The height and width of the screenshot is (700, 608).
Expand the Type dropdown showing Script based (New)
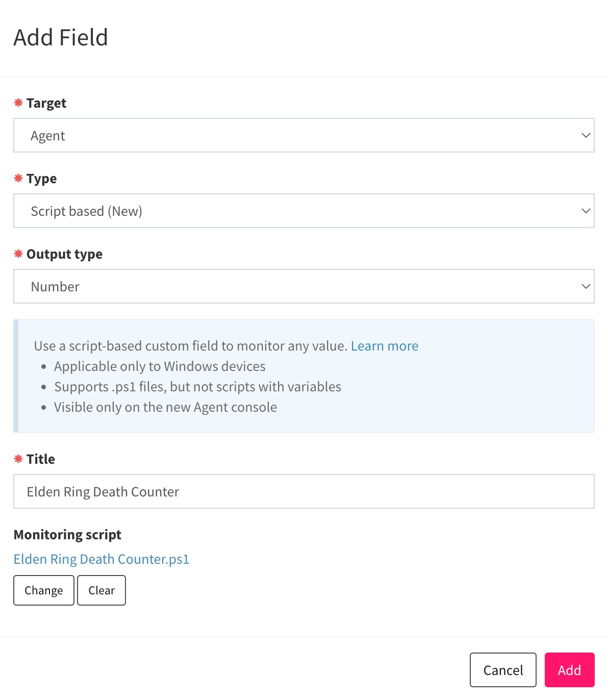coord(304,211)
